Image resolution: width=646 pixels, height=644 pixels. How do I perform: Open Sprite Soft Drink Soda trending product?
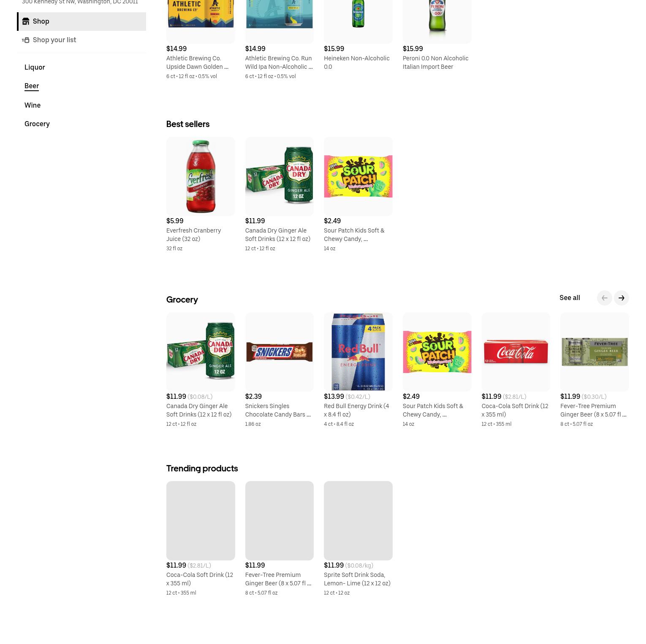(x=358, y=521)
